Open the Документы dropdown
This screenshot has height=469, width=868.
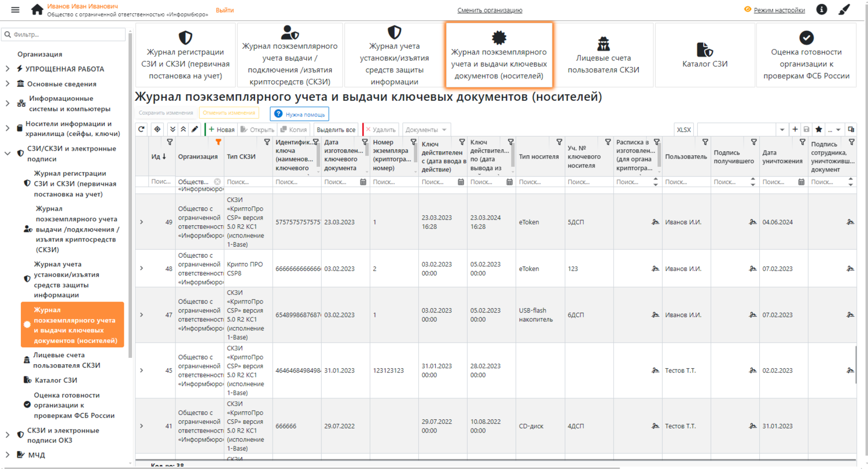[x=426, y=130]
